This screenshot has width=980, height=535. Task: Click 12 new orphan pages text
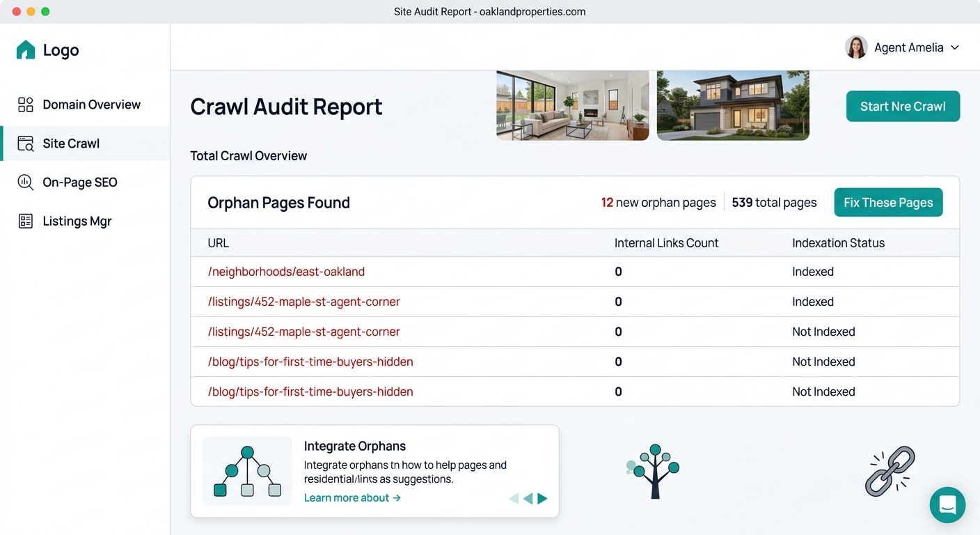tap(658, 203)
